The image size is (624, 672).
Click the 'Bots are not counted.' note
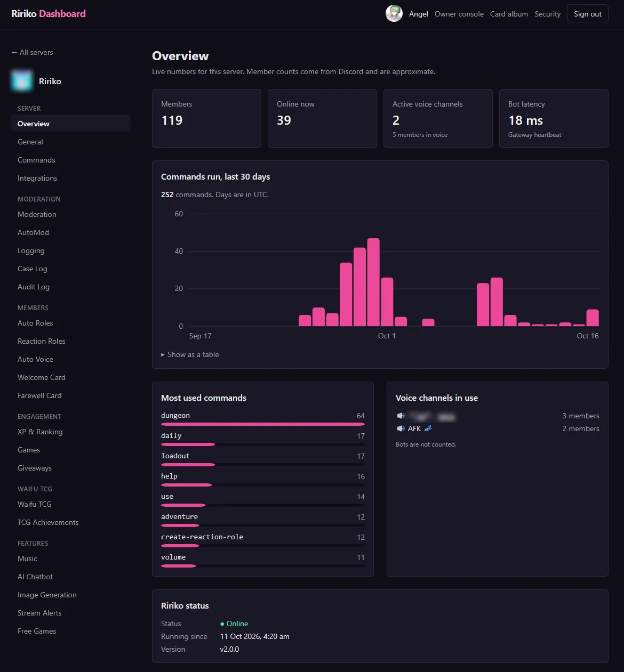(426, 444)
